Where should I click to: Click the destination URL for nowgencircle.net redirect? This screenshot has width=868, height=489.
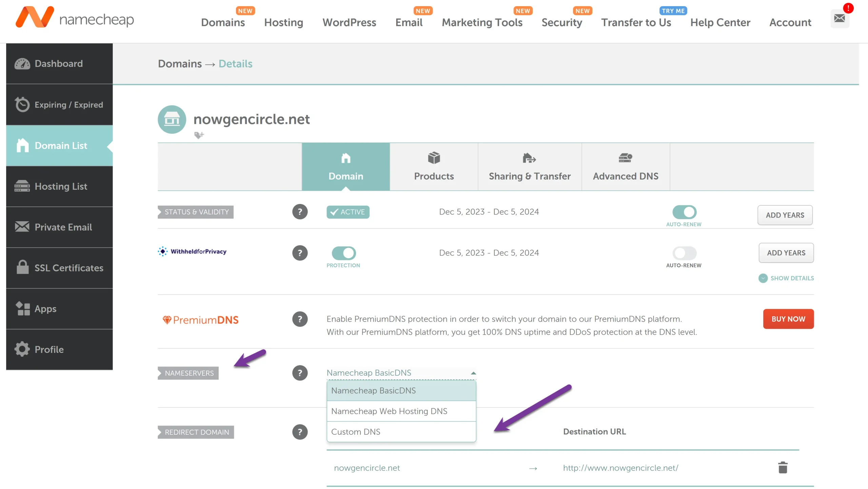tap(620, 468)
